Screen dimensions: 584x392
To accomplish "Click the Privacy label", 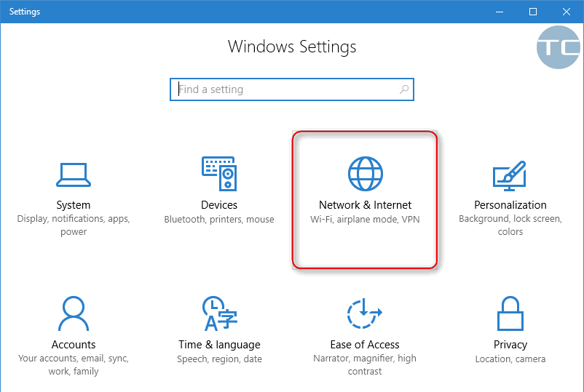I will (x=510, y=345).
